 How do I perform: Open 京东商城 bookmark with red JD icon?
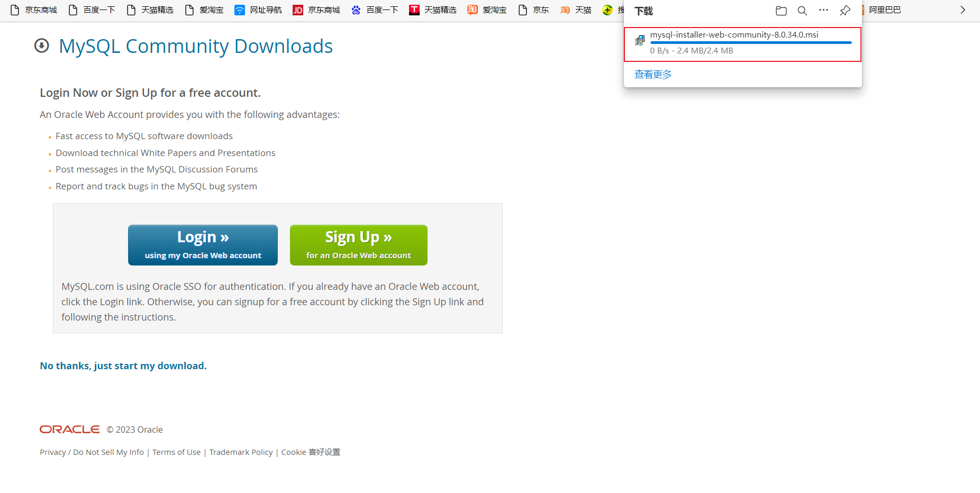(x=316, y=10)
